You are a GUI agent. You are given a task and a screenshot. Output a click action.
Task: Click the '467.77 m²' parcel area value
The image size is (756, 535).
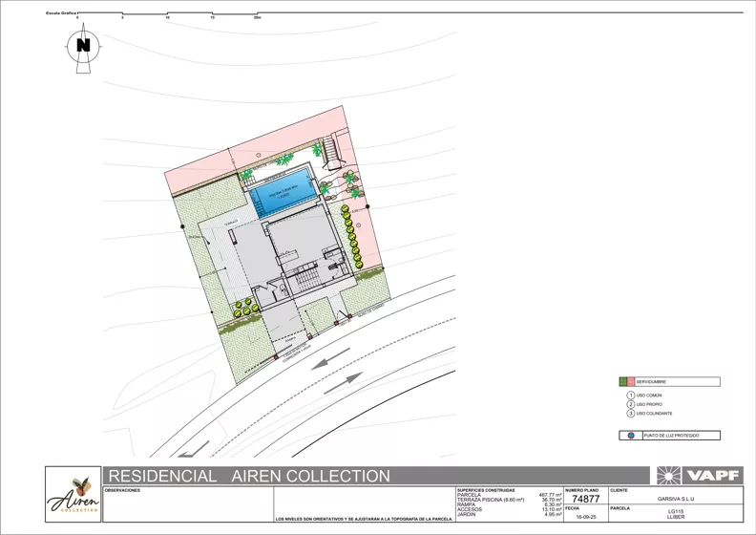pos(550,495)
